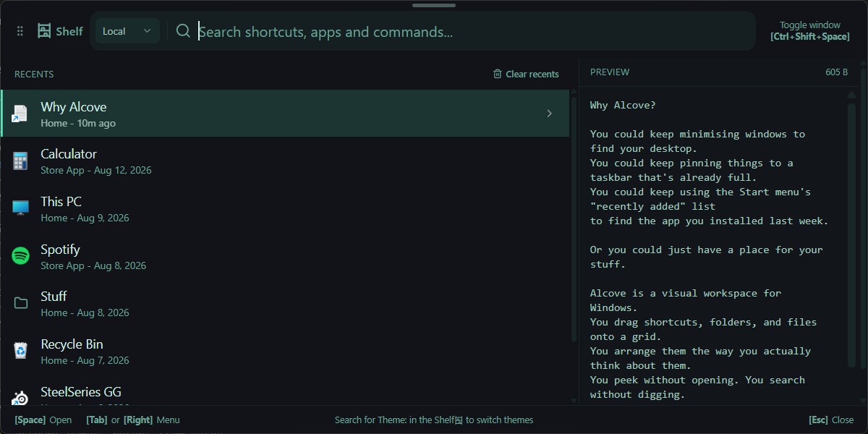
Task: Click the Calculator app icon
Action: click(x=20, y=161)
